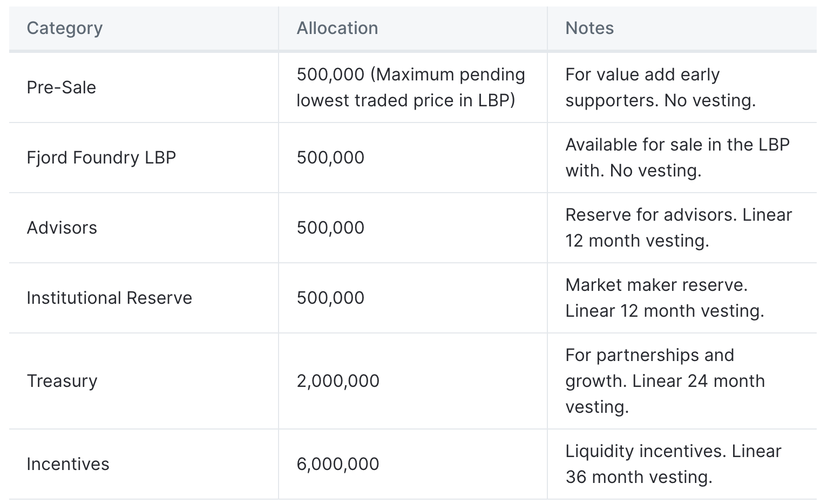
Task: Click the Notes column header
Action: coord(589,28)
